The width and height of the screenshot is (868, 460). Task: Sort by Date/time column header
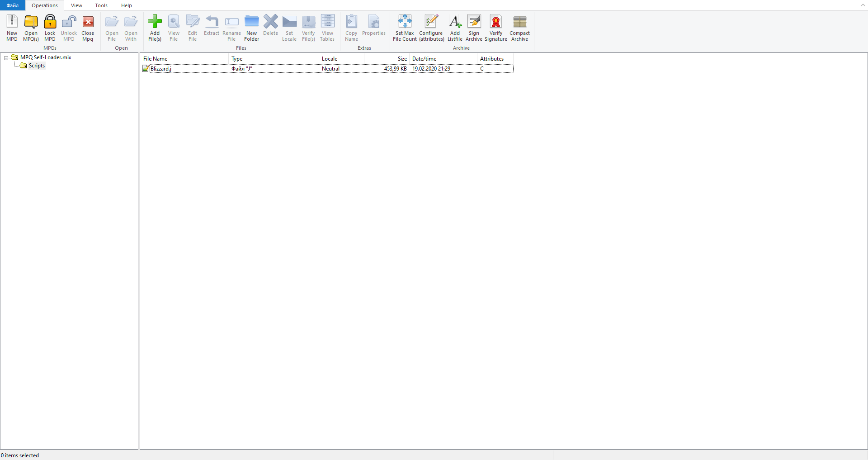[x=443, y=59]
